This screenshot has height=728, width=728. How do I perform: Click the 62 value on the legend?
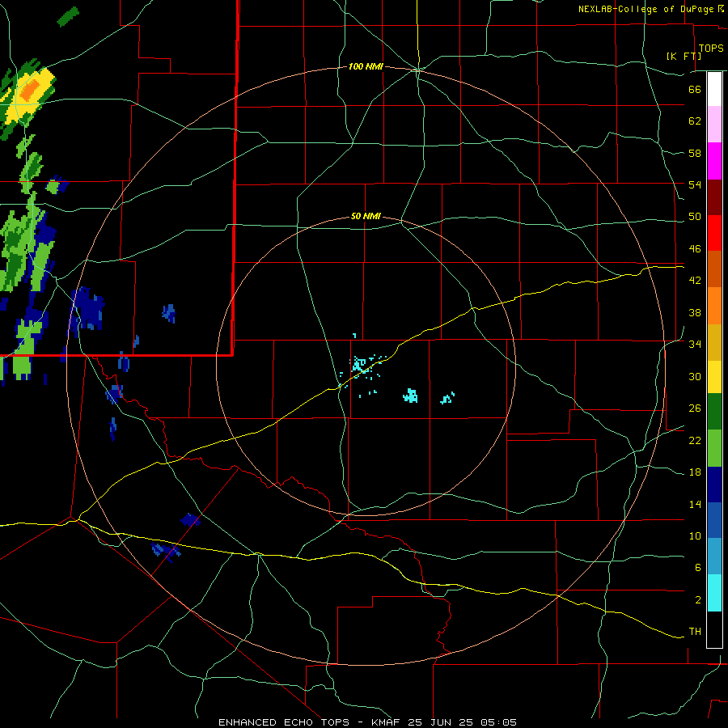point(695,121)
